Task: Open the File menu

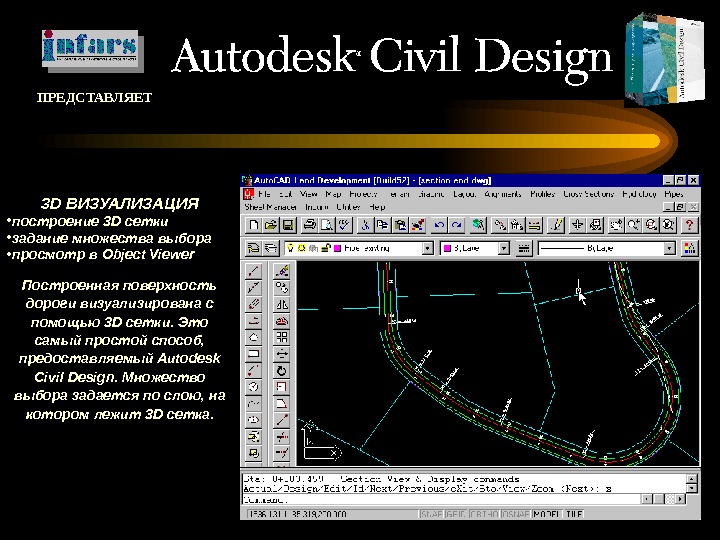Action: (x=264, y=194)
